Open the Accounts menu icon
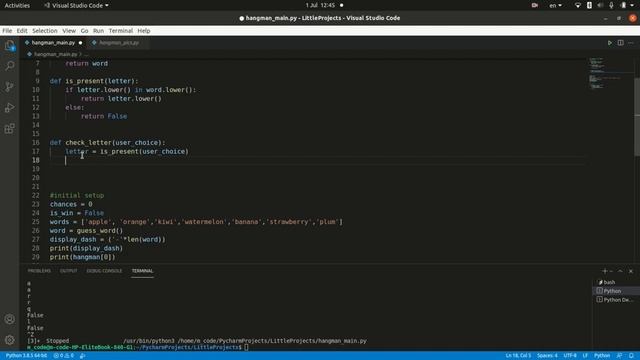Viewport: 640px width, 360px height. tap(10, 319)
